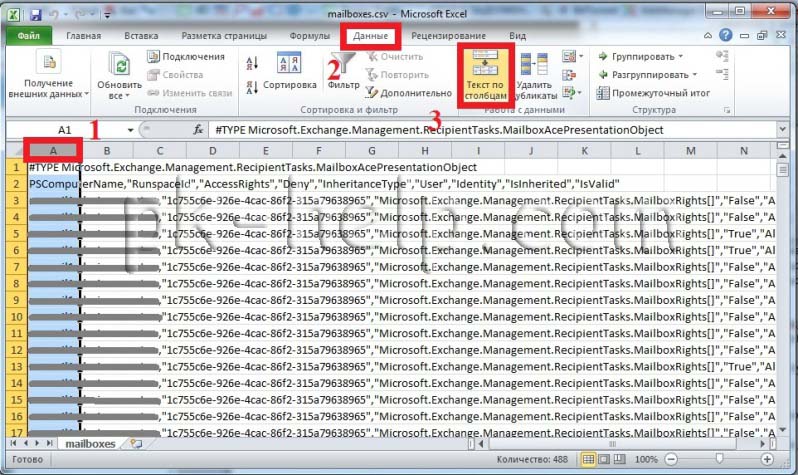
Task: Click hide detail icon in Структура
Action: (722, 74)
